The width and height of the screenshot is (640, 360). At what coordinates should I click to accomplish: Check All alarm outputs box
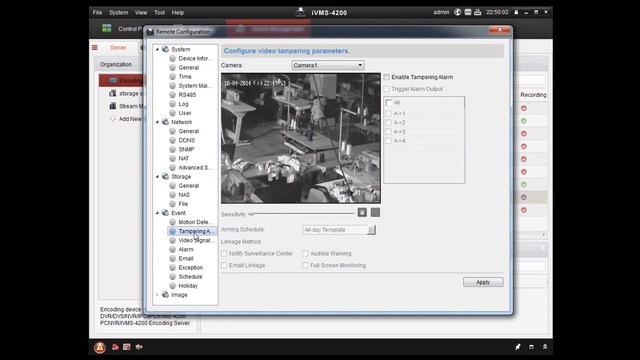tap(389, 103)
